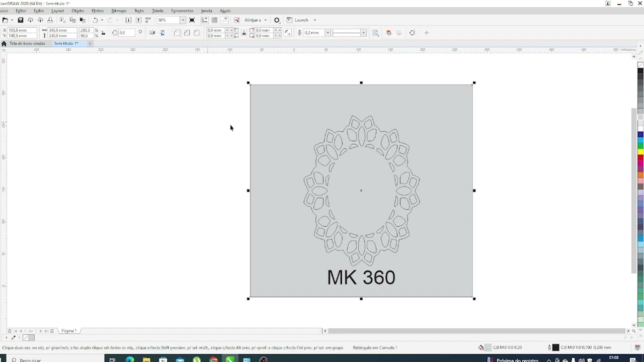
Task: Click the rotation angle input field
Action: [x=126, y=33]
